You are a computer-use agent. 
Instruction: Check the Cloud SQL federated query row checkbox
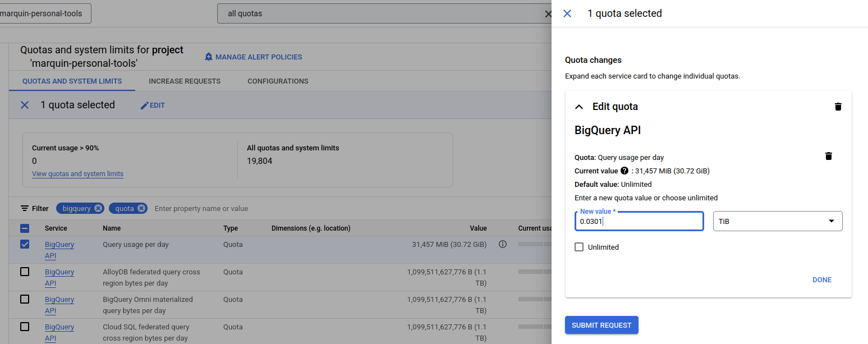pyautogui.click(x=25, y=327)
